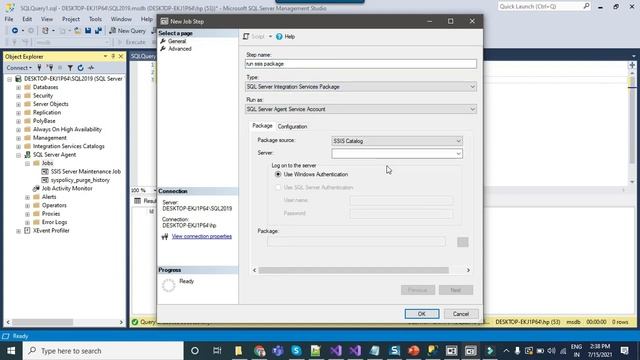Click the package browse button beside Package field
640x360 pixels.
pos(462,242)
